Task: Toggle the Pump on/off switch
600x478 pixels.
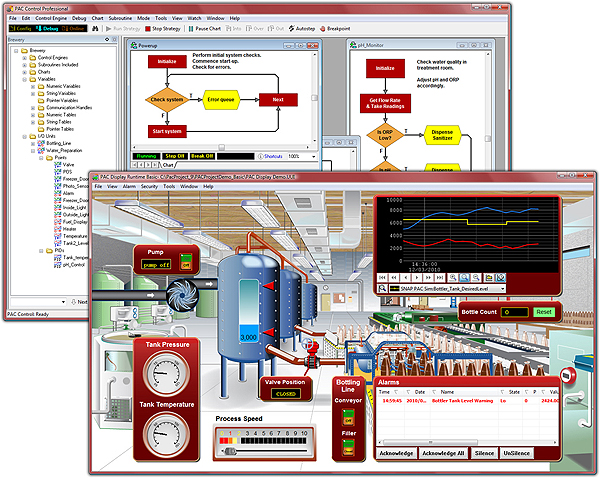Action: [x=186, y=262]
